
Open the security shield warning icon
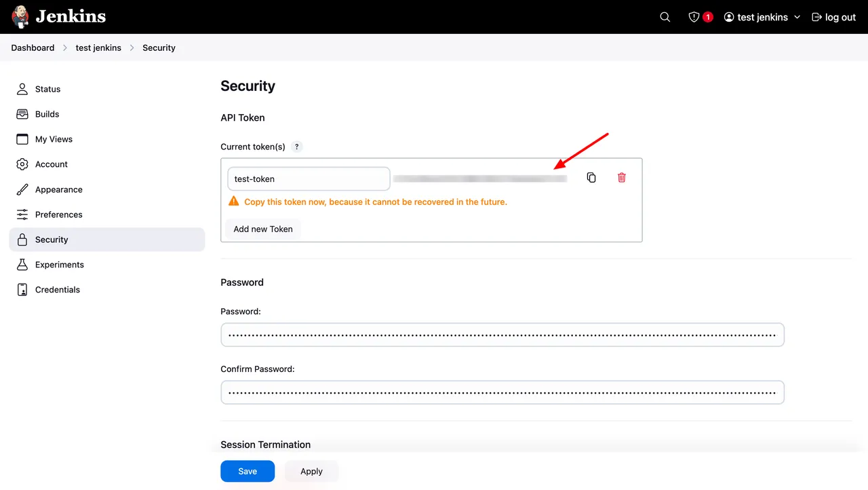tap(694, 17)
